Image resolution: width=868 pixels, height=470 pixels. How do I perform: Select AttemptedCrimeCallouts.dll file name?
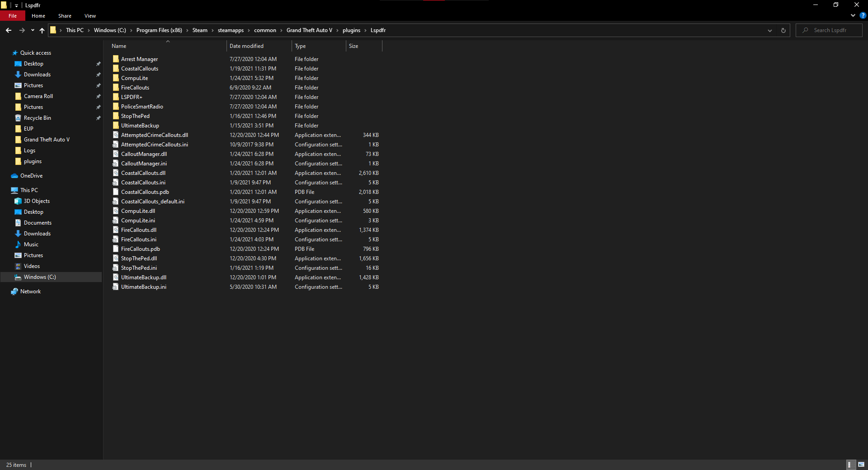(x=155, y=135)
